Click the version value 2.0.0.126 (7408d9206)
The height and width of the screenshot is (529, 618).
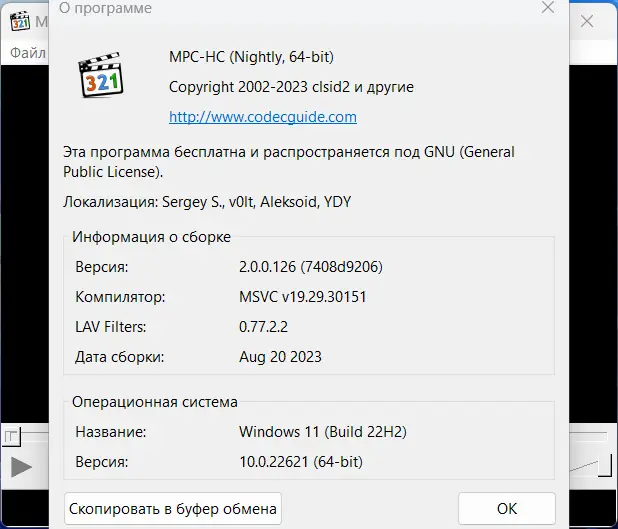point(311,267)
